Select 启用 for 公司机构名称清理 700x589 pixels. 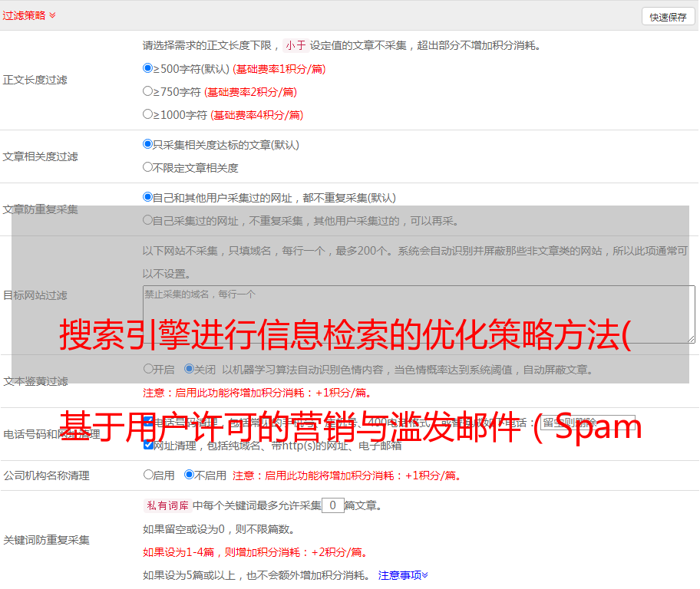[x=148, y=475]
